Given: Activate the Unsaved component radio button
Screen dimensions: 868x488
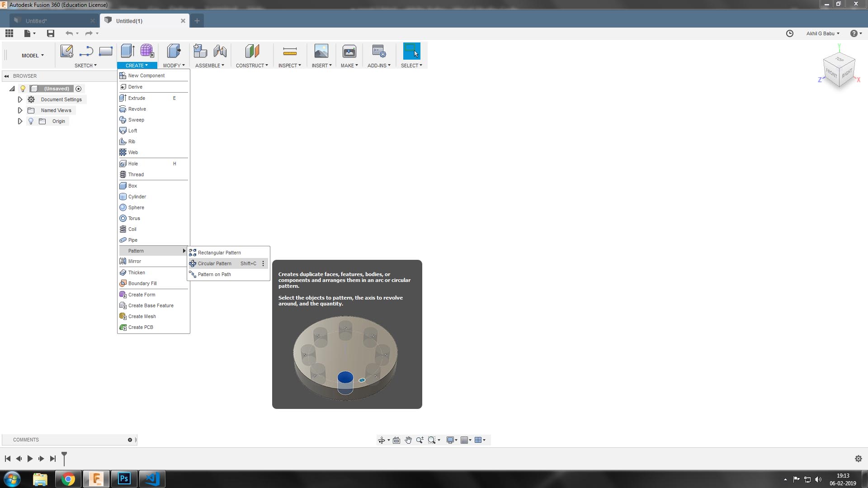Looking at the screenshot, I should [x=79, y=89].
